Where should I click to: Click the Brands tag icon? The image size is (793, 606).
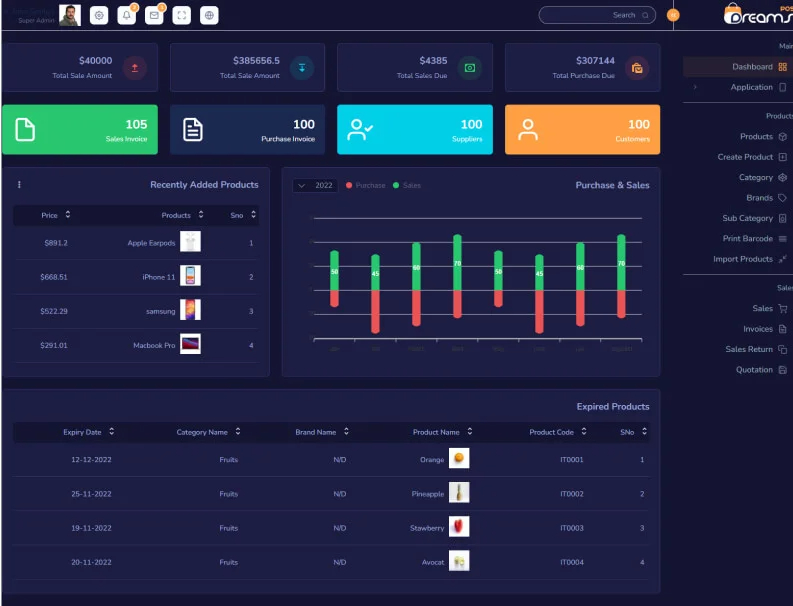[x=782, y=198]
